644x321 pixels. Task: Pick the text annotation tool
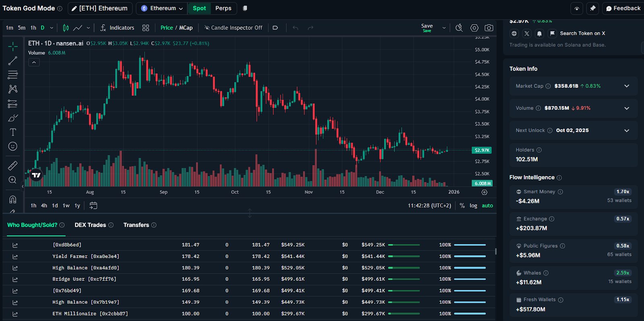pos(13,132)
